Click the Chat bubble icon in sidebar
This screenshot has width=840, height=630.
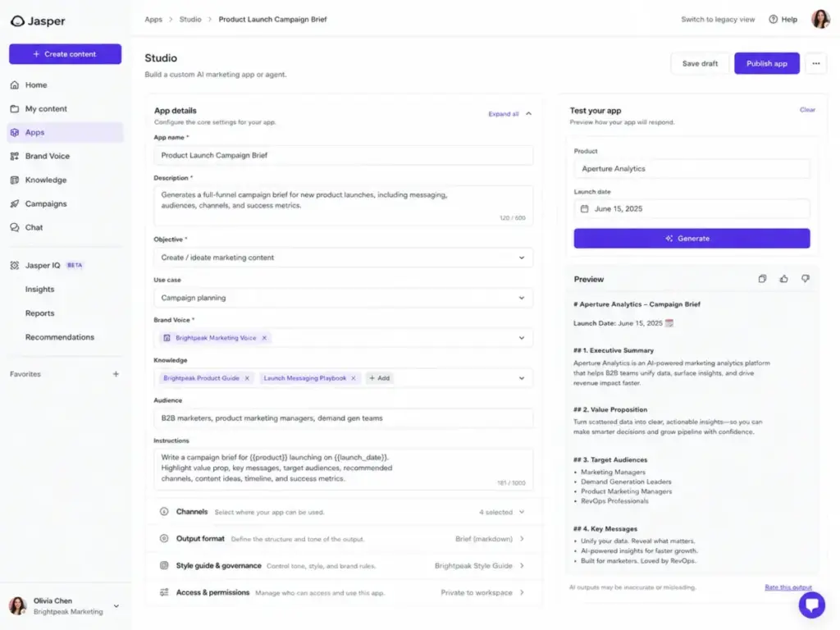pyautogui.click(x=15, y=227)
